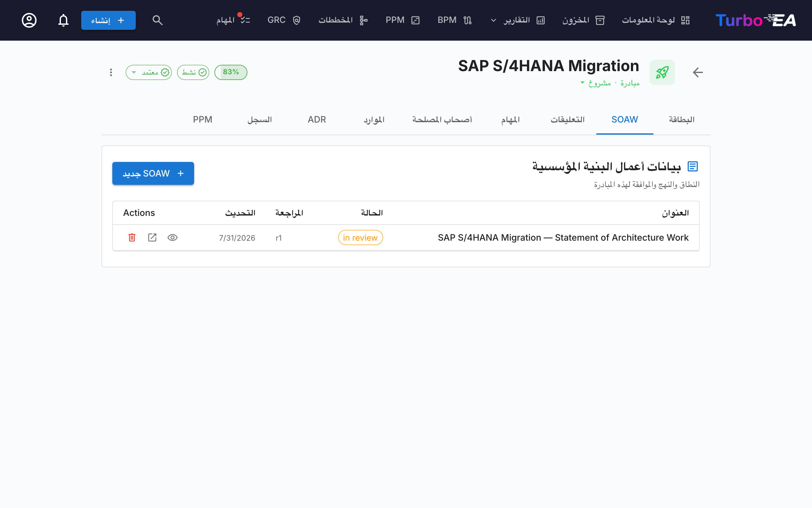Switch to the المهام tasks tab
This screenshot has width=812, height=508.
pos(510,120)
